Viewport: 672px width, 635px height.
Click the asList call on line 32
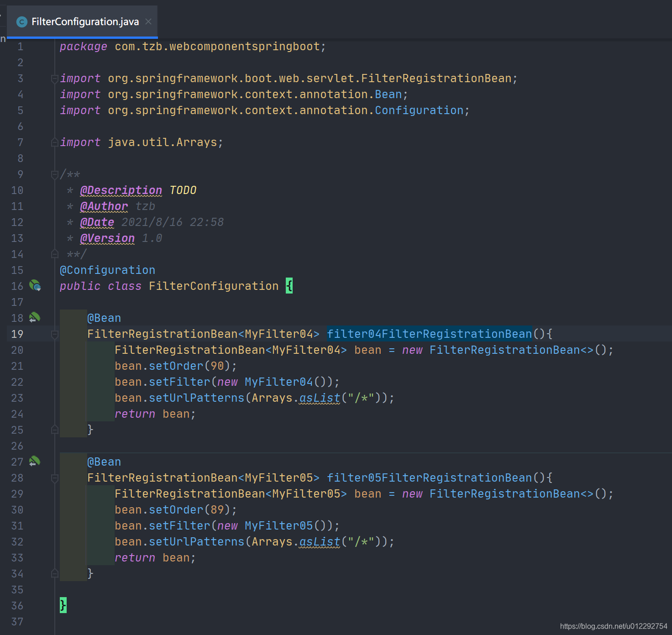tap(320, 542)
